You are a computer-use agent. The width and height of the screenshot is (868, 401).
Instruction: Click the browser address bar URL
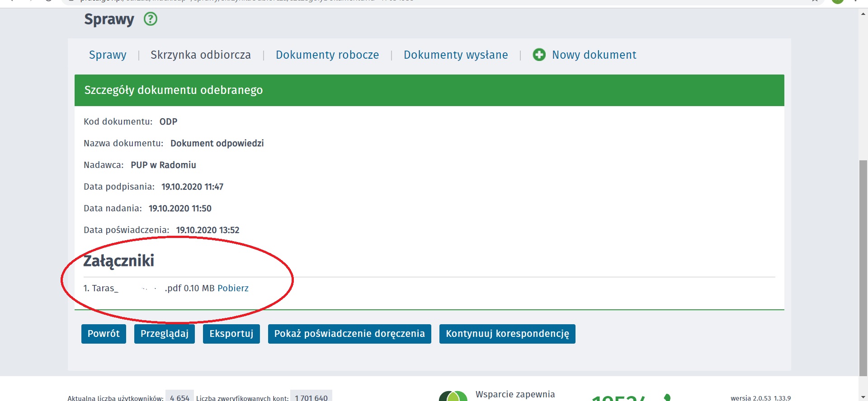coord(226,1)
